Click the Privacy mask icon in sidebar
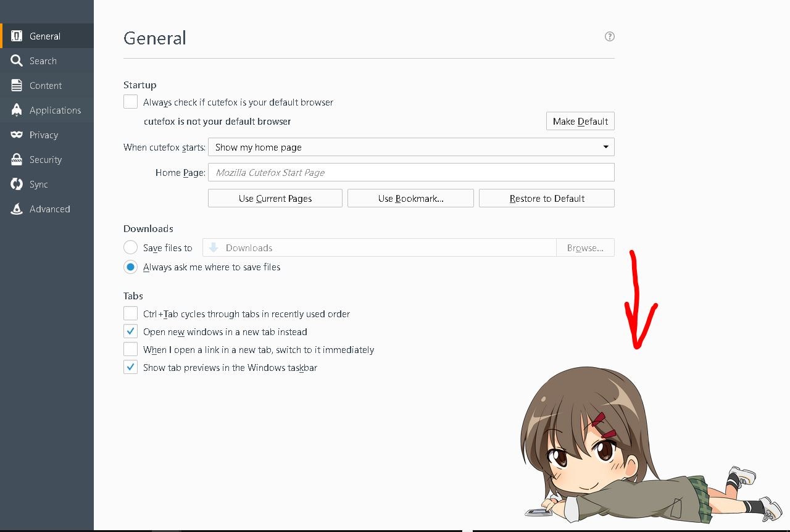790x532 pixels. click(16, 135)
